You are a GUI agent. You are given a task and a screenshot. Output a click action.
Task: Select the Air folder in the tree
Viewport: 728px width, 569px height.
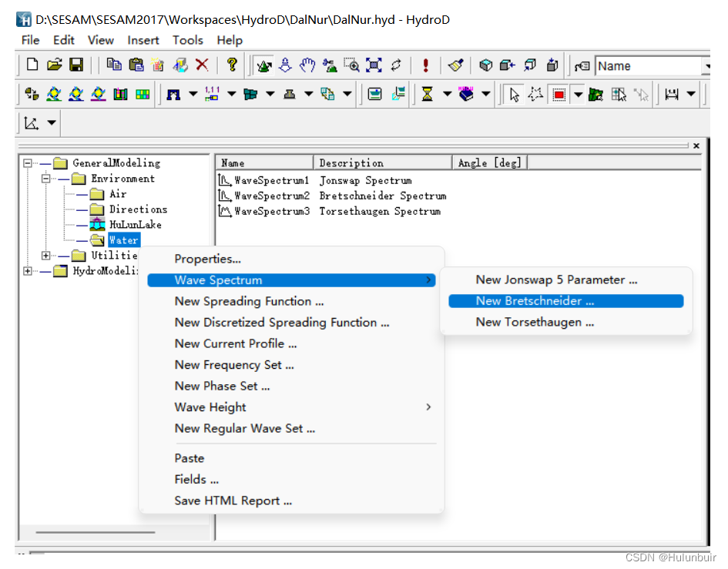click(118, 194)
